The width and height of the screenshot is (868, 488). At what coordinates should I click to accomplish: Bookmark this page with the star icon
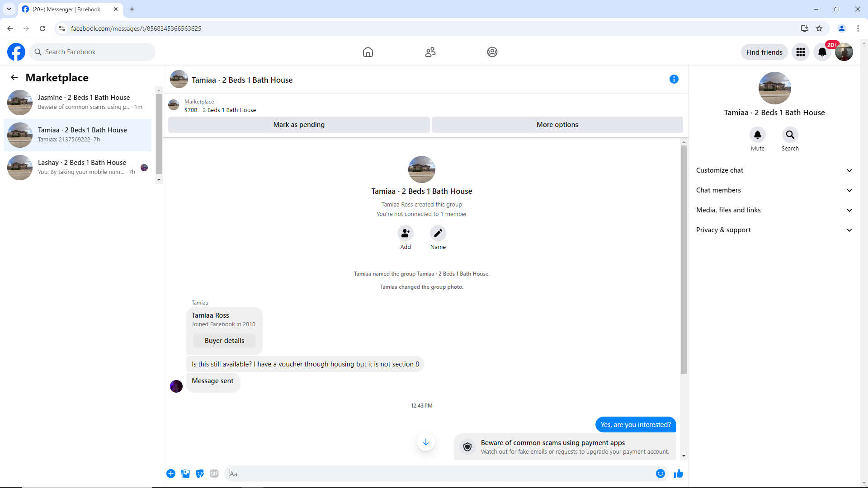[x=819, y=28]
